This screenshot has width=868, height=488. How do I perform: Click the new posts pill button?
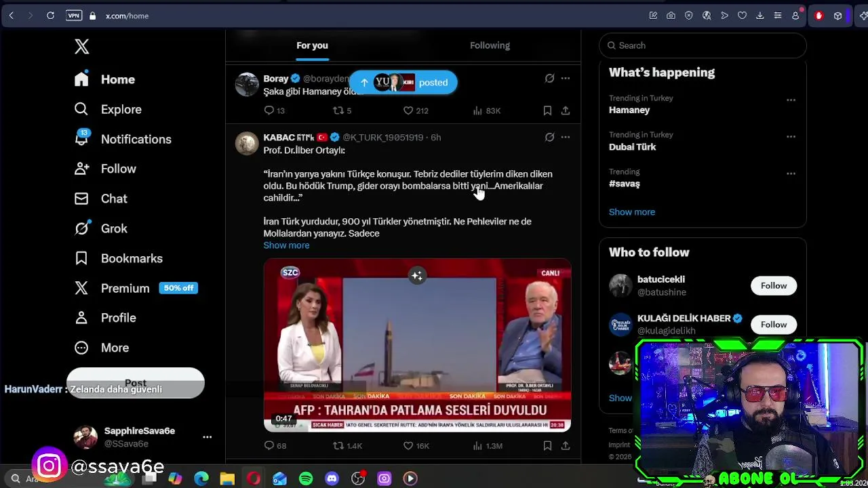coord(403,83)
